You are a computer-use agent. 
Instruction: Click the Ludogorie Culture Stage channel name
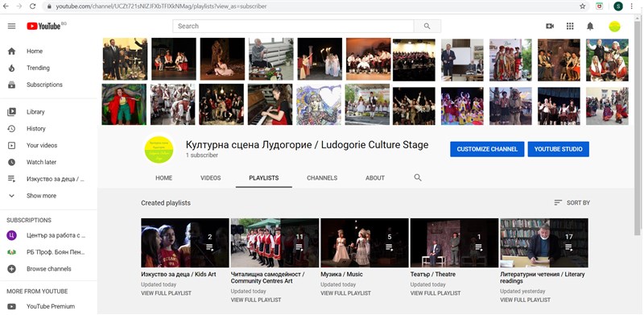pyautogui.click(x=308, y=145)
